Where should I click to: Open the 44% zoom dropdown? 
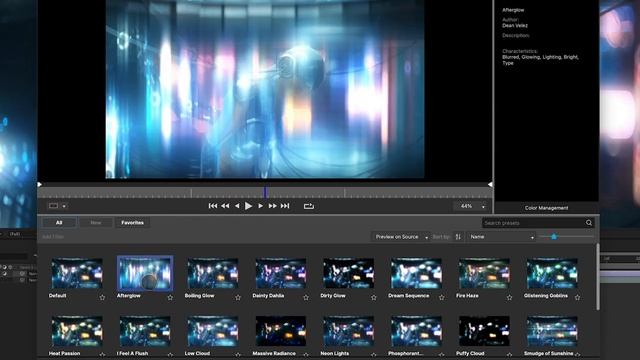click(x=471, y=206)
